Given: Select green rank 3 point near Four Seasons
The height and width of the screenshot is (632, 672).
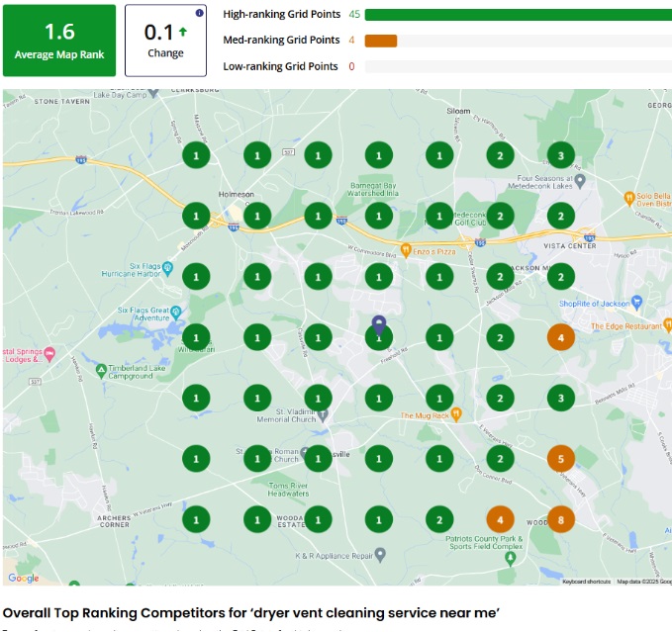Looking at the screenshot, I should click(561, 155).
